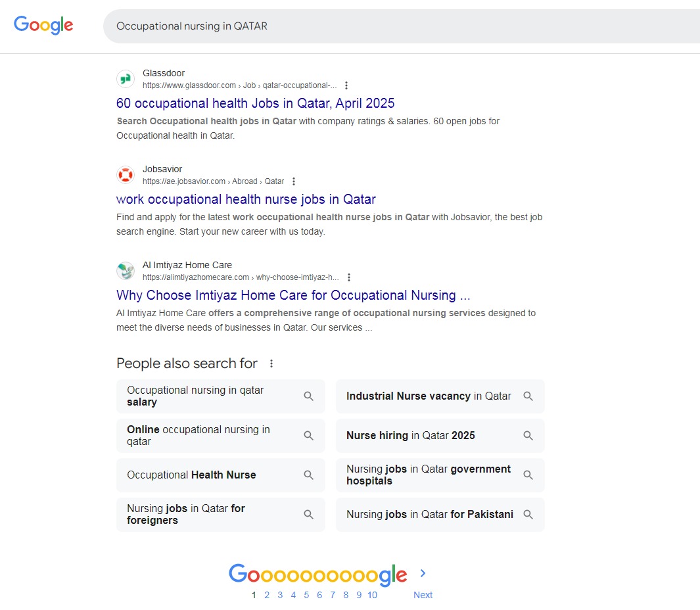Open the Jobsavior site favicon
The width and height of the screenshot is (700, 610).
126,175
